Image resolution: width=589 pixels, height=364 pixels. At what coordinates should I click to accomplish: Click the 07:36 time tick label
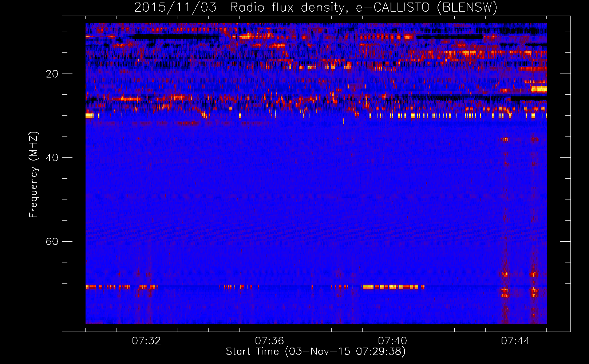[269, 341]
